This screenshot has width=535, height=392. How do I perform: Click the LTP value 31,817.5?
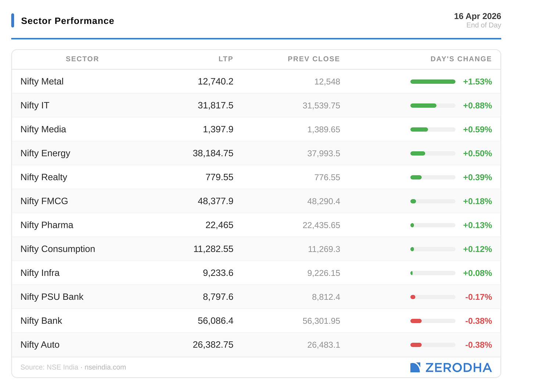pos(215,105)
